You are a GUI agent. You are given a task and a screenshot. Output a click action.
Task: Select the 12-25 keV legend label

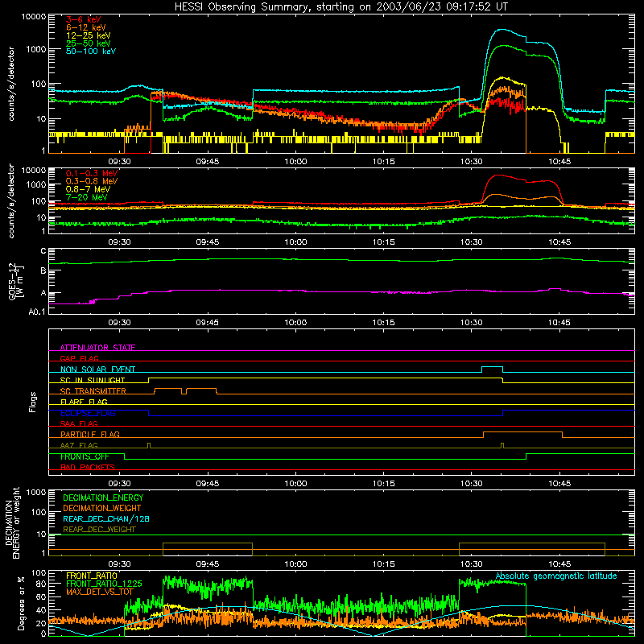point(89,35)
